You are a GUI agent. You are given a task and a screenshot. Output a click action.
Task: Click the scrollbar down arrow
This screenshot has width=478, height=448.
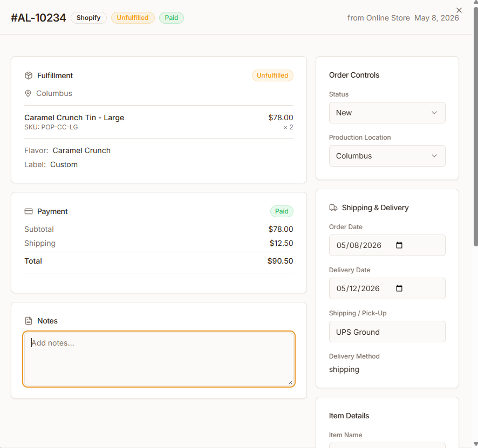coord(475,444)
